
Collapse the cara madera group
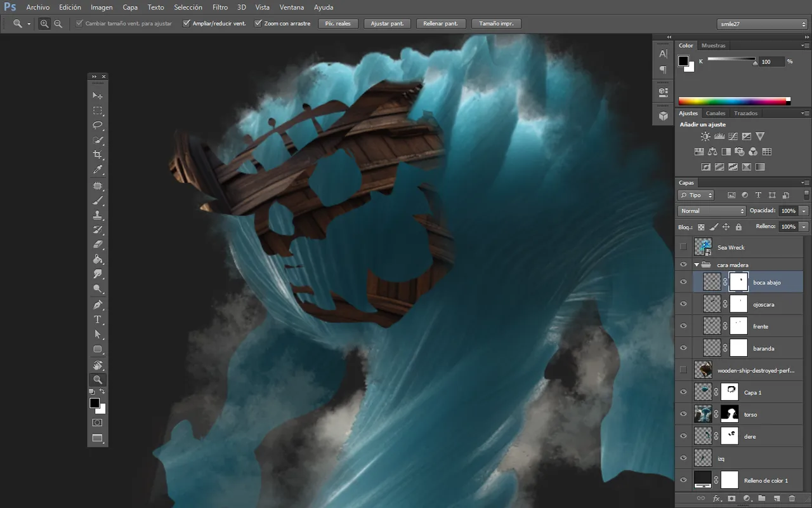click(x=697, y=265)
